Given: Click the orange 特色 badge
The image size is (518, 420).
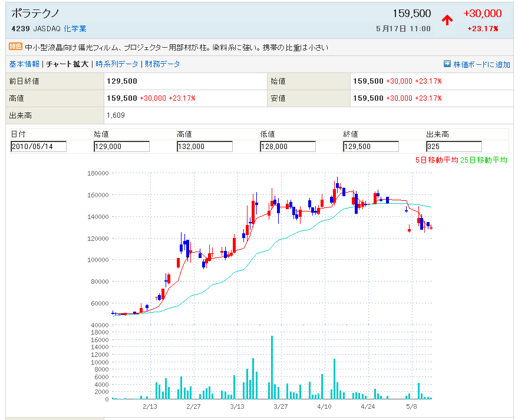Looking at the screenshot, I should (16, 47).
